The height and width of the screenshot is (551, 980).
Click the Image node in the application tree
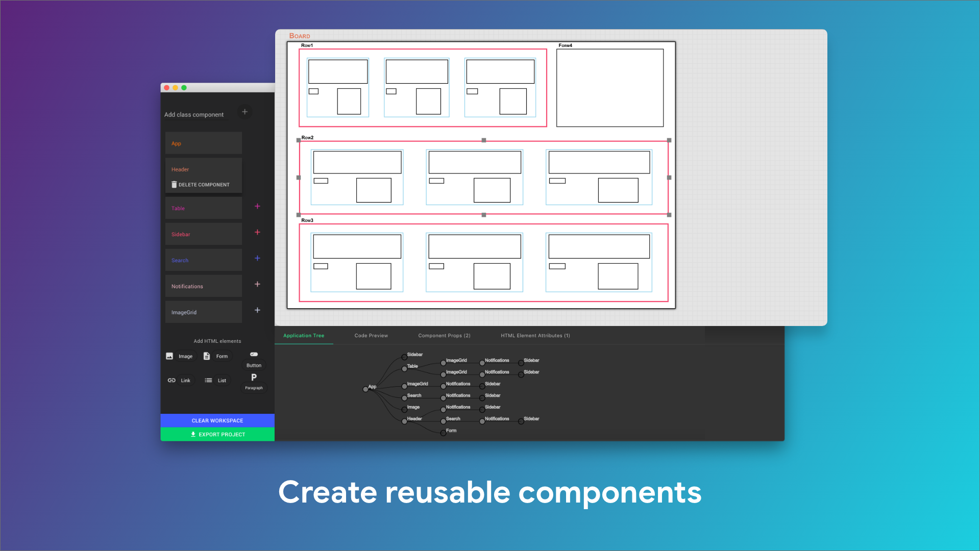pos(404,410)
